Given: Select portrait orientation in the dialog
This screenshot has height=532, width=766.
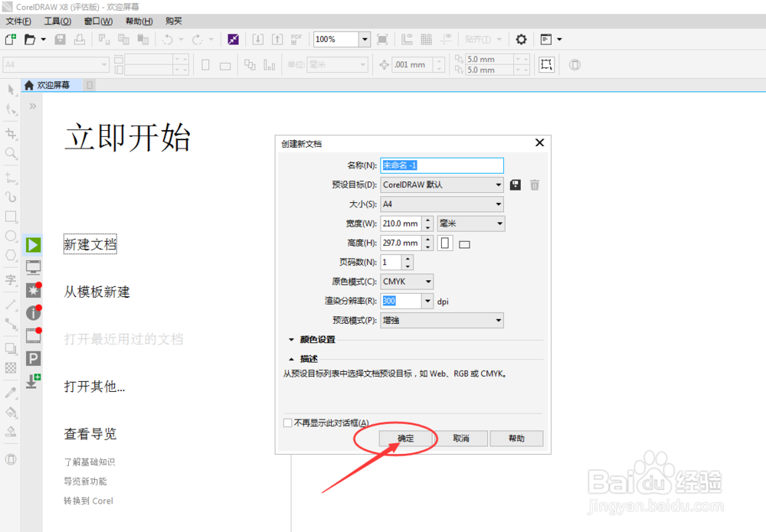Looking at the screenshot, I should [445, 243].
